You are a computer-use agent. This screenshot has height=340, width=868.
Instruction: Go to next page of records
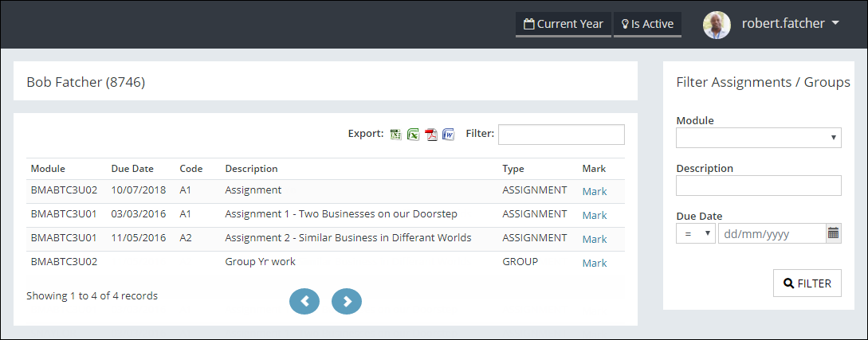click(347, 301)
